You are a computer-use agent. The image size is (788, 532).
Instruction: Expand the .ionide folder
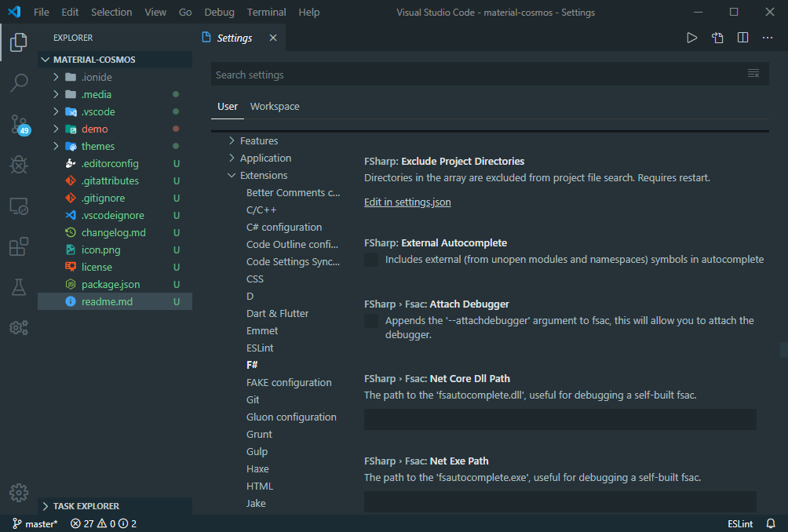(x=56, y=77)
